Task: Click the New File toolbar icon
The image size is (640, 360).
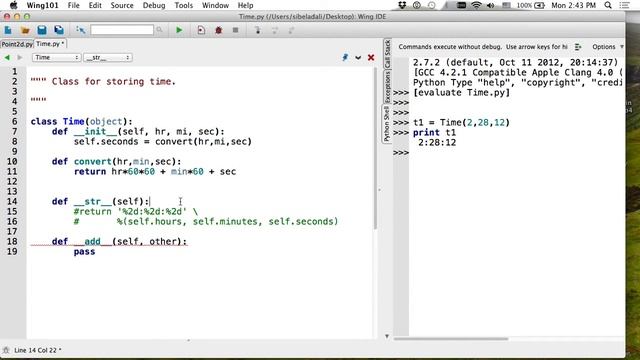Action: pos(8,30)
